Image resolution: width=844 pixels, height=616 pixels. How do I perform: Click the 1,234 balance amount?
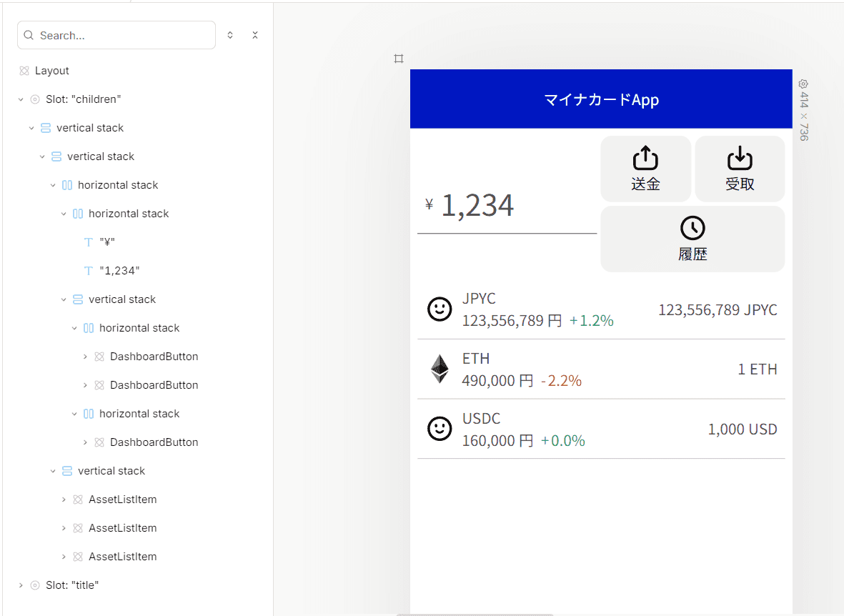(477, 206)
